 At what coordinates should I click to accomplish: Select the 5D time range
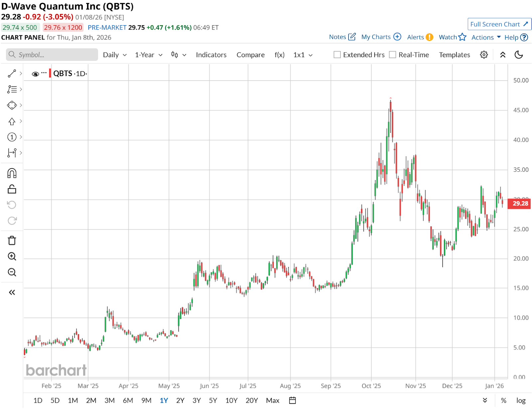(x=55, y=400)
